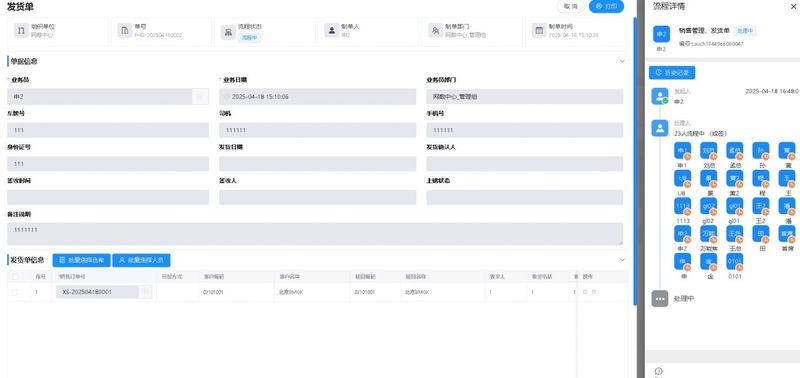
Task: Click the 发起人 avatar with green check
Action: tap(660, 96)
